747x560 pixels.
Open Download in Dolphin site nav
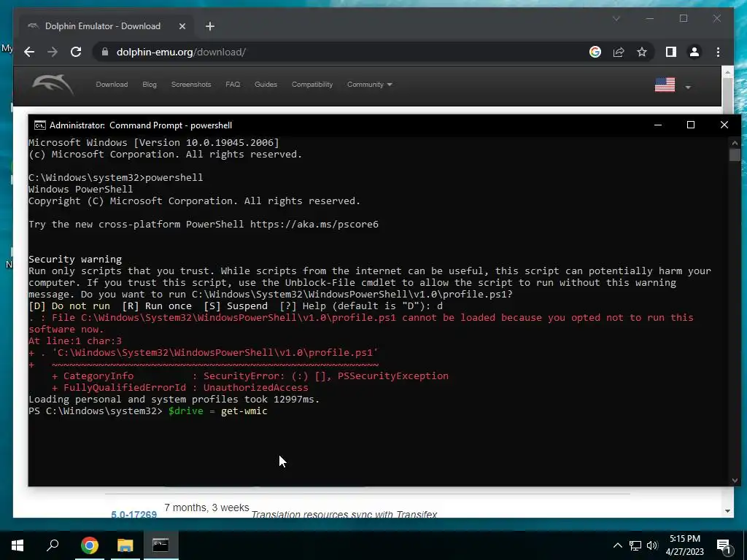pyautogui.click(x=112, y=85)
